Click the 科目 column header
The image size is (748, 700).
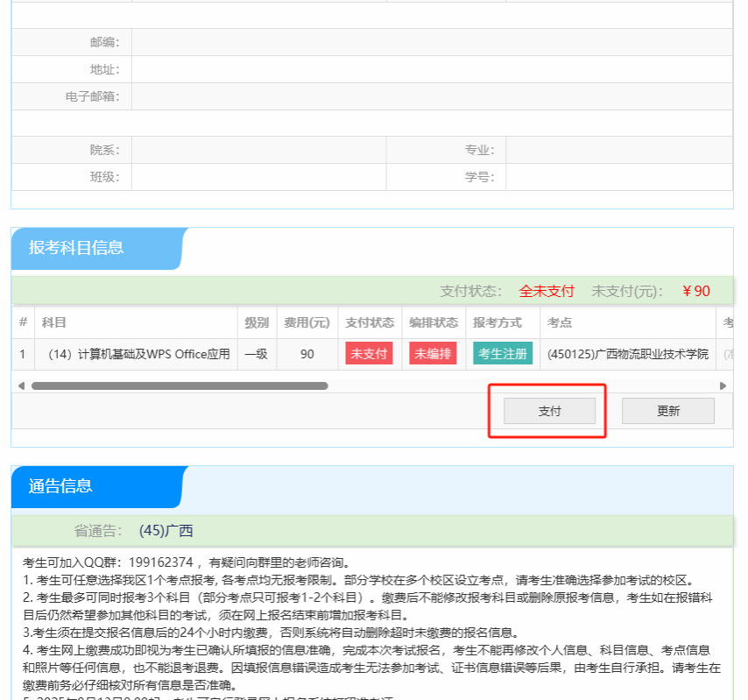[x=54, y=322]
